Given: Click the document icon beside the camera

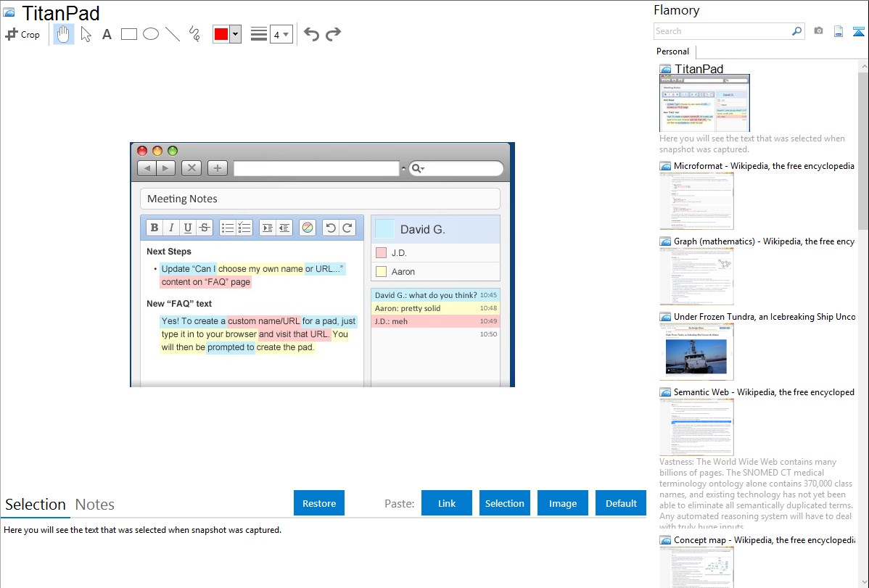Looking at the screenshot, I should (x=839, y=31).
